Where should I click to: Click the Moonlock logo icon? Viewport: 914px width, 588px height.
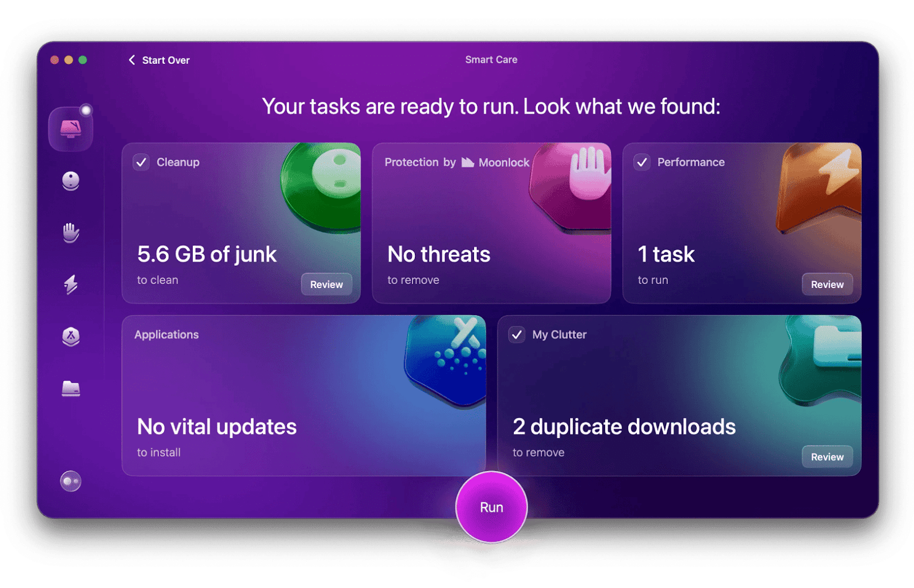[468, 162]
